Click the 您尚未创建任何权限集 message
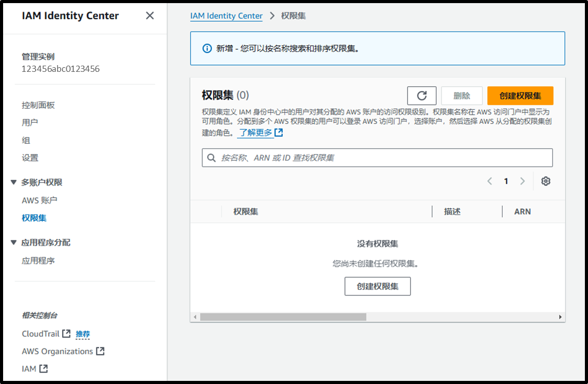This screenshot has width=588, height=384. (375, 264)
